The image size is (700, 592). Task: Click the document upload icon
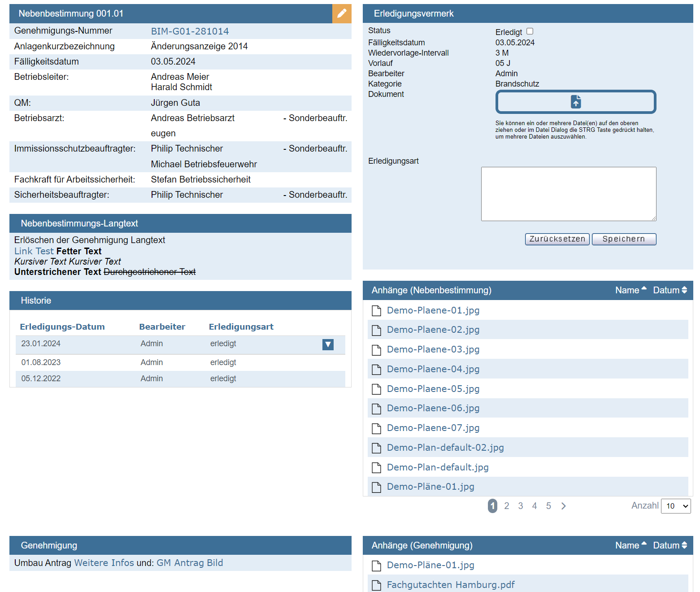coord(576,102)
